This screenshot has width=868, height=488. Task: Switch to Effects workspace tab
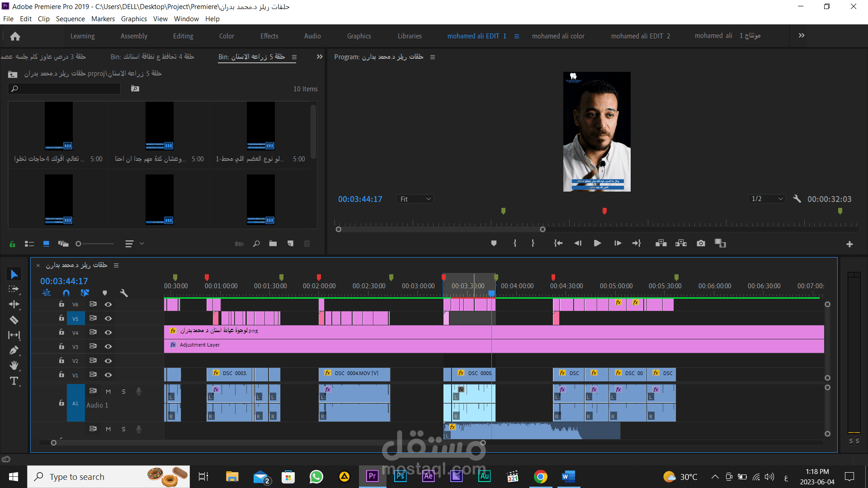tap(269, 36)
